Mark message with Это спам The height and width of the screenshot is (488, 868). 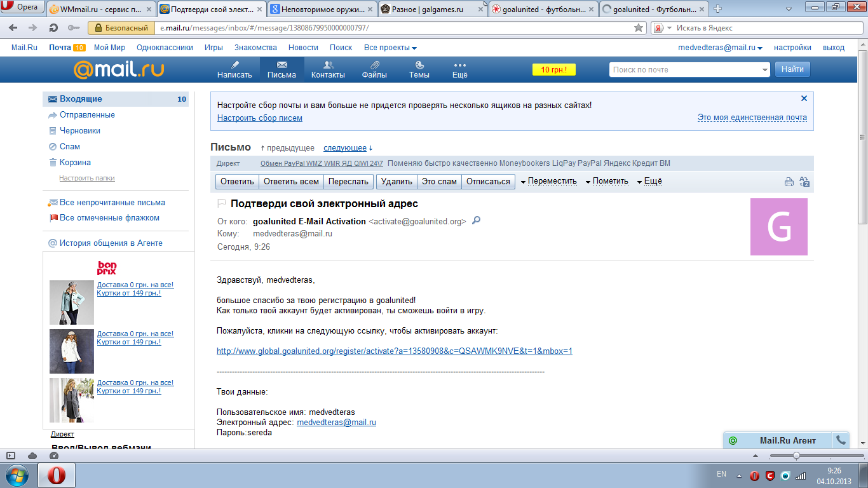[439, 181]
